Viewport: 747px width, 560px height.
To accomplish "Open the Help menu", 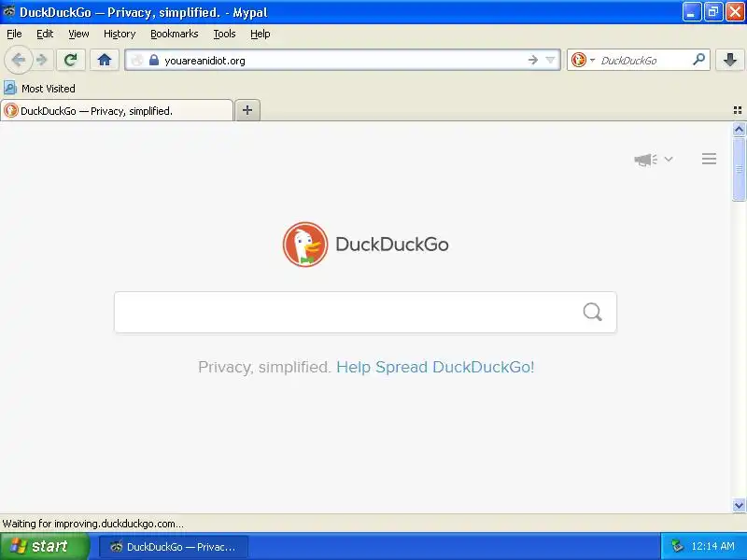I will pos(261,34).
